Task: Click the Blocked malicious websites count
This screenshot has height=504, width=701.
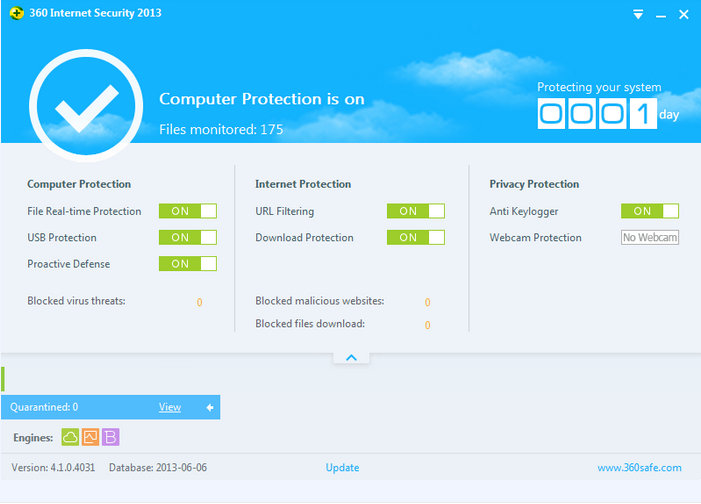Action: [x=427, y=302]
